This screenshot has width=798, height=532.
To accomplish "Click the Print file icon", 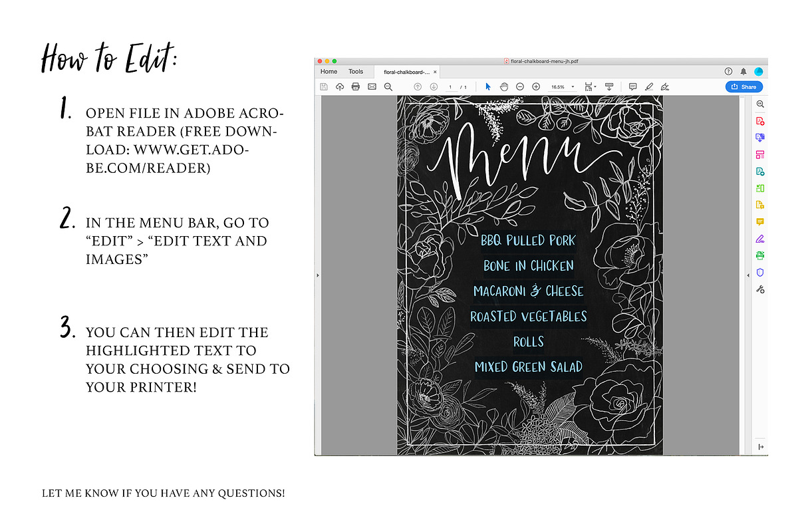I will (356, 86).
